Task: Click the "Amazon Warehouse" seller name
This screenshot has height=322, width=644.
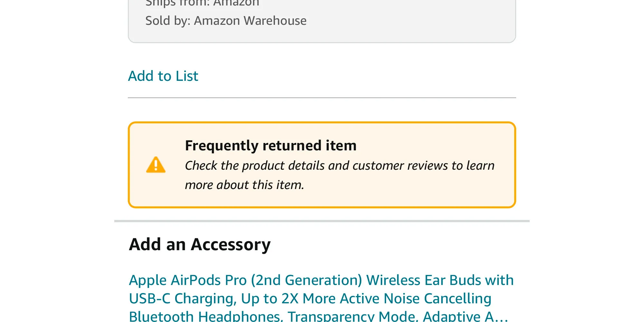Action: click(x=250, y=21)
